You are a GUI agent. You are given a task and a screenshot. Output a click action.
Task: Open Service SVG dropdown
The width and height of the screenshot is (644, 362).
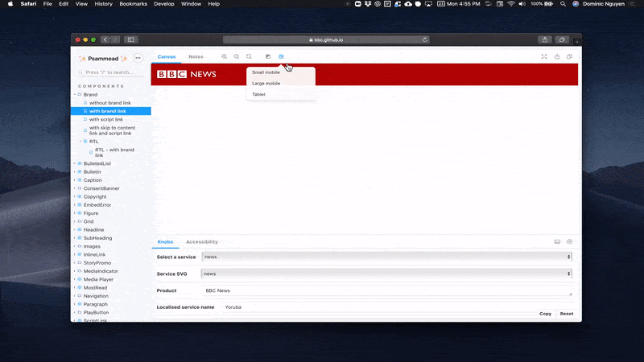pyautogui.click(x=386, y=274)
